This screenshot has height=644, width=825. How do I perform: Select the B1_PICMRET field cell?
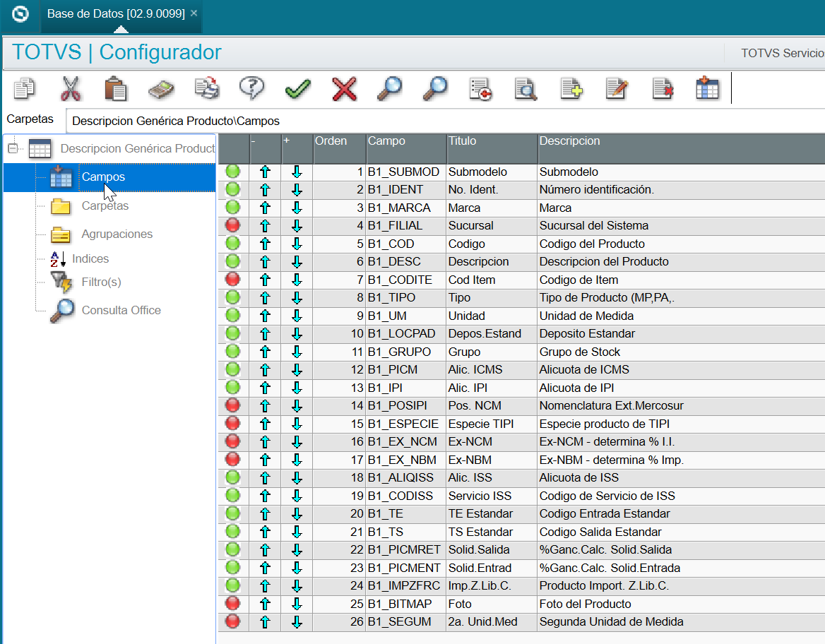(x=406, y=550)
